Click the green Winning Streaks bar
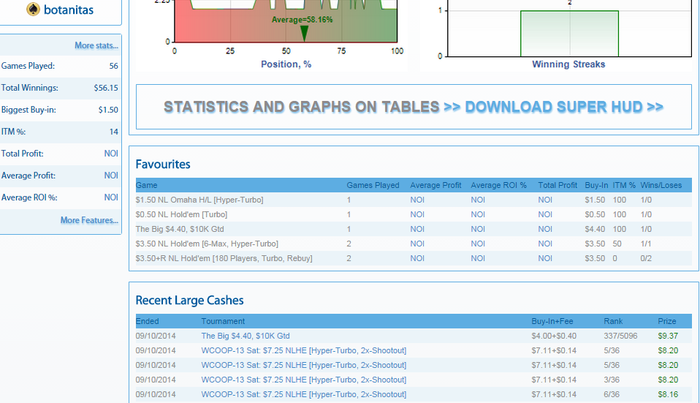The height and width of the screenshot is (403, 700). point(569,33)
